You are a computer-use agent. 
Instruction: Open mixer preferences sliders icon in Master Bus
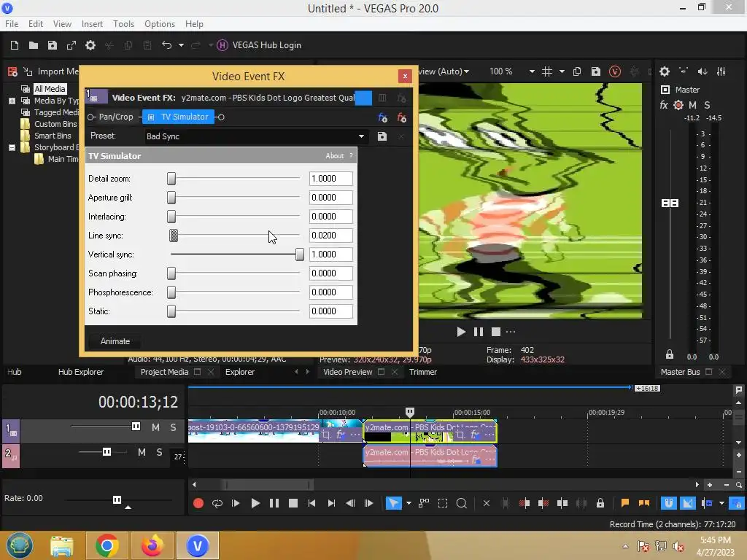click(x=721, y=71)
